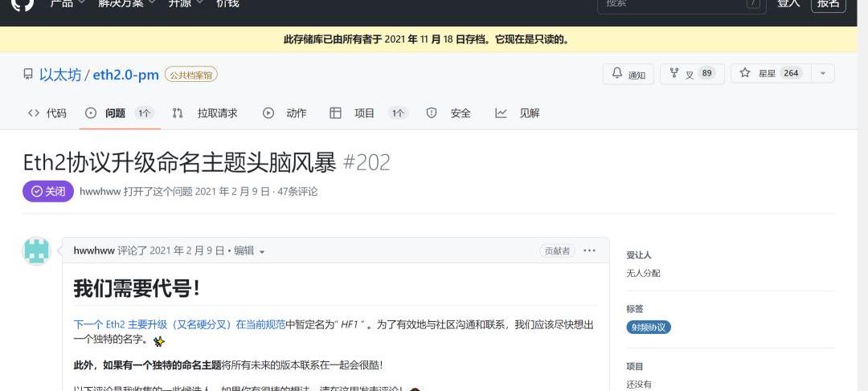Click the fork count 89

tap(706, 73)
